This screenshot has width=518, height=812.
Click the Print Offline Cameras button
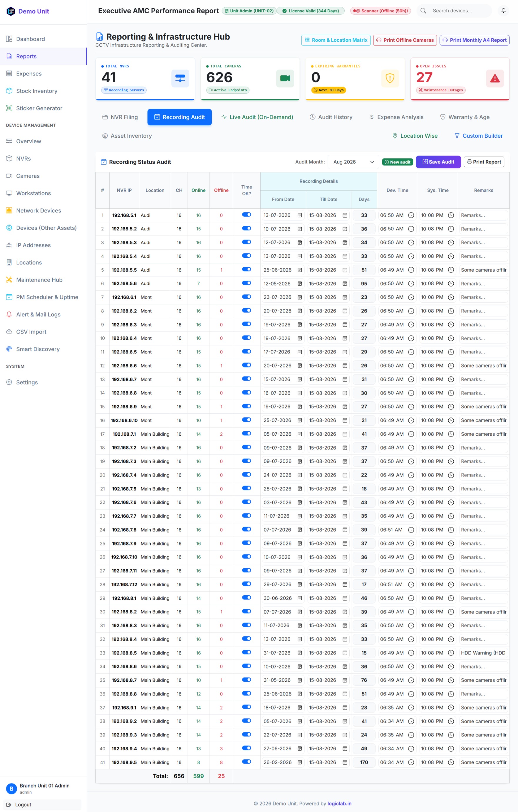[405, 40]
